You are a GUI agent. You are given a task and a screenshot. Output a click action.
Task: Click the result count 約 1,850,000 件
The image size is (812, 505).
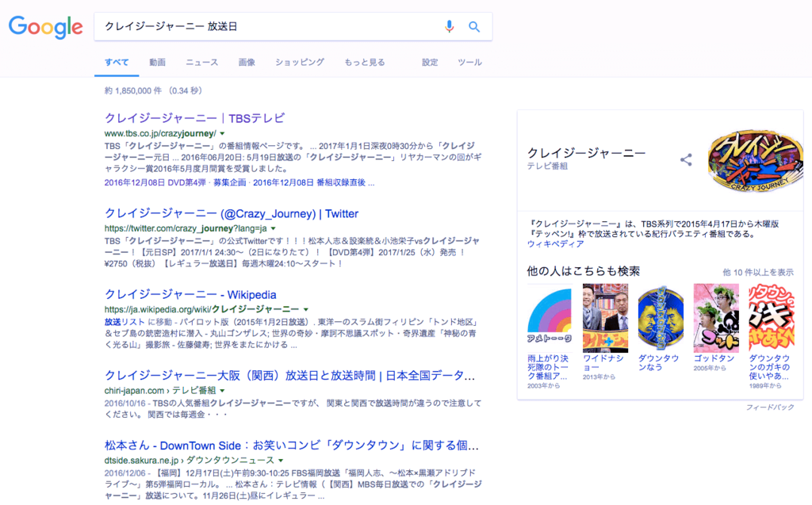133,90
